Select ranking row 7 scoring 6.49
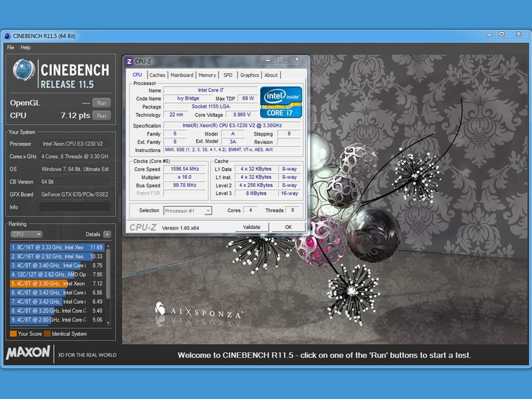Image resolution: width=532 pixels, height=399 pixels. click(x=57, y=302)
